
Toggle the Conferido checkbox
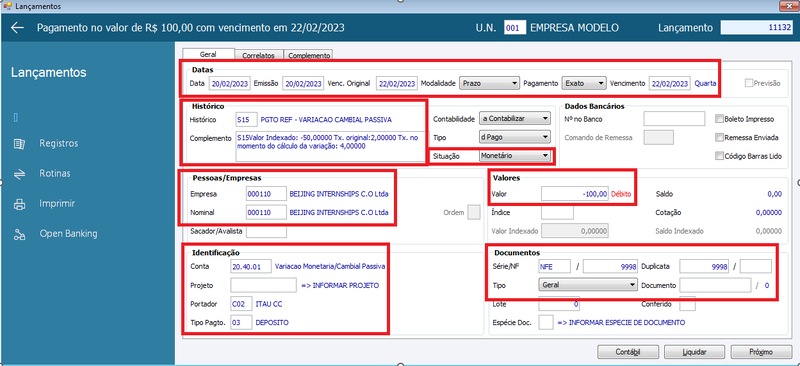(x=687, y=304)
